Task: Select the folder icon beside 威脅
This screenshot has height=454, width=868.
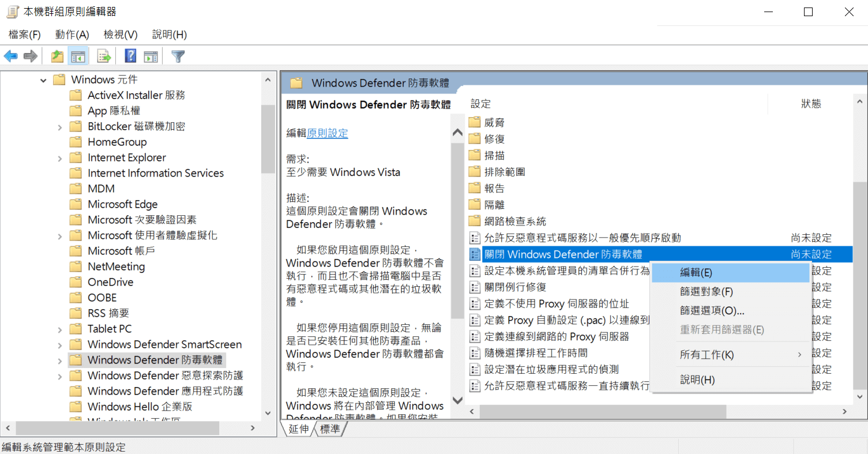Action: 475,122
